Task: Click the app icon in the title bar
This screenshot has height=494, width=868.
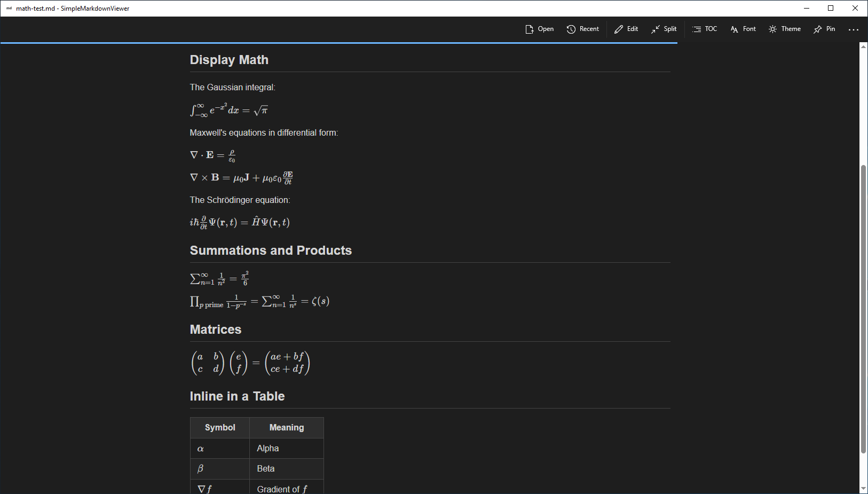Action: (9, 9)
